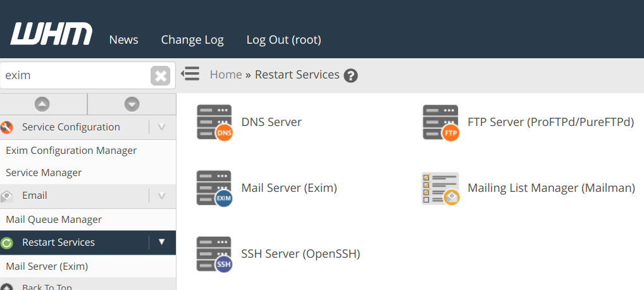Viewport: 644px width, 290px height.
Task: Collapse all sidebar sections with the up arrow
Action: 42,104
